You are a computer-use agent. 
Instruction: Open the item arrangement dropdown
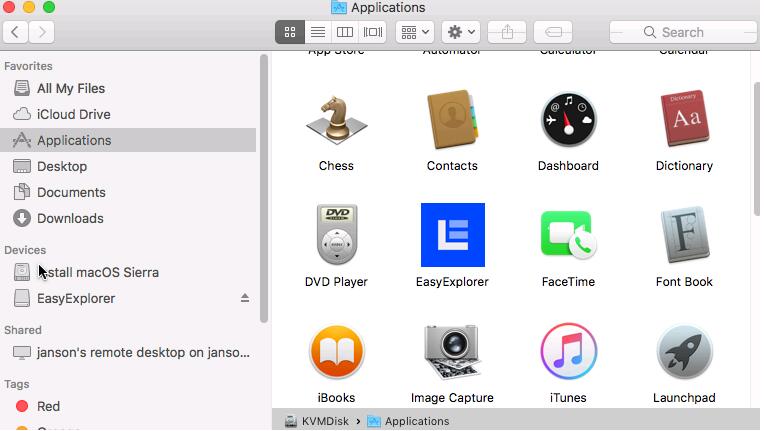[415, 32]
